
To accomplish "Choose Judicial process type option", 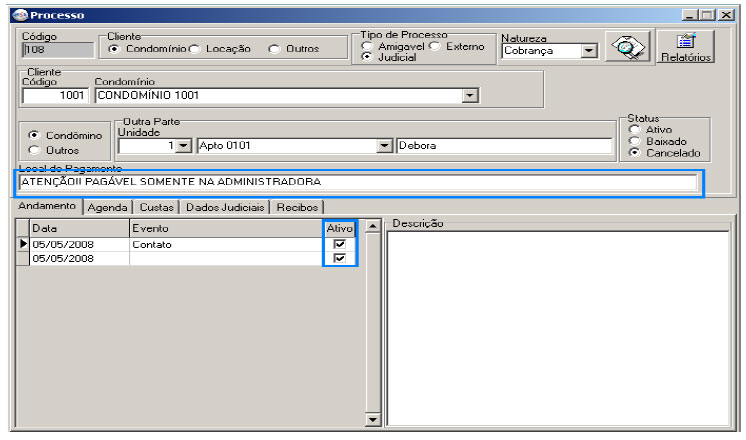I will click(x=368, y=58).
